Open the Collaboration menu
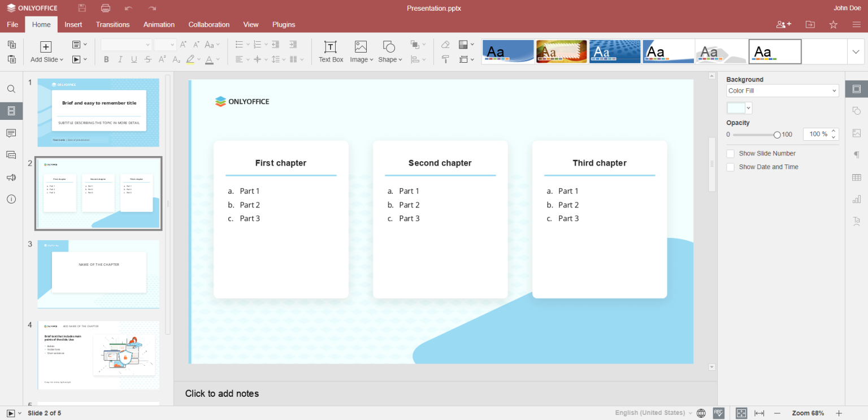The width and height of the screenshot is (868, 420). click(209, 24)
